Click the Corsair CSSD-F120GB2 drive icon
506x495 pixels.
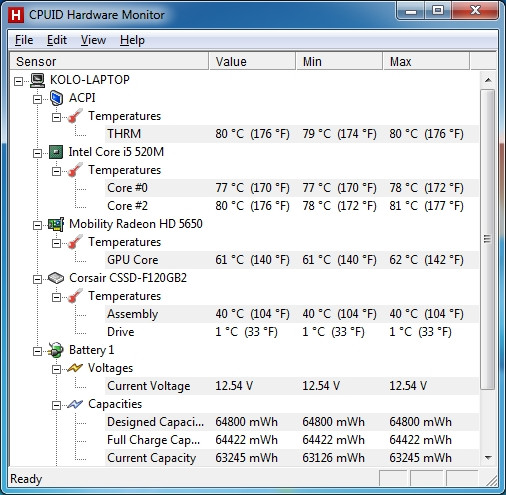pyautogui.click(x=56, y=278)
